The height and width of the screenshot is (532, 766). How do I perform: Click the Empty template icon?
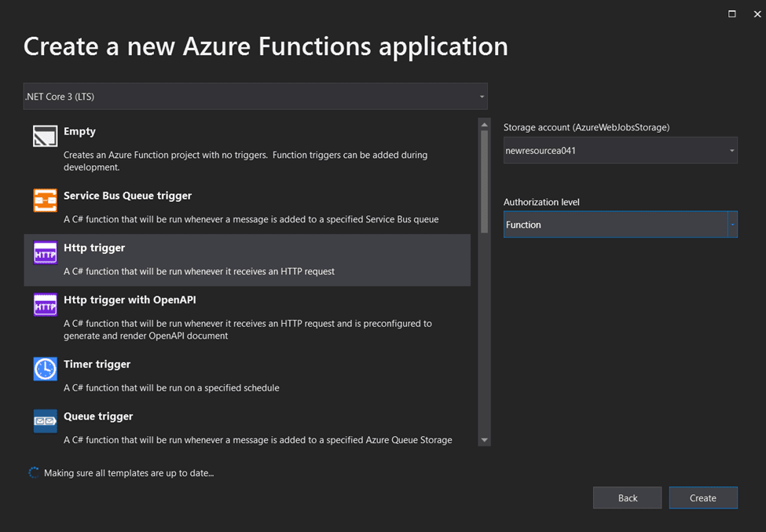pos(46,136)
